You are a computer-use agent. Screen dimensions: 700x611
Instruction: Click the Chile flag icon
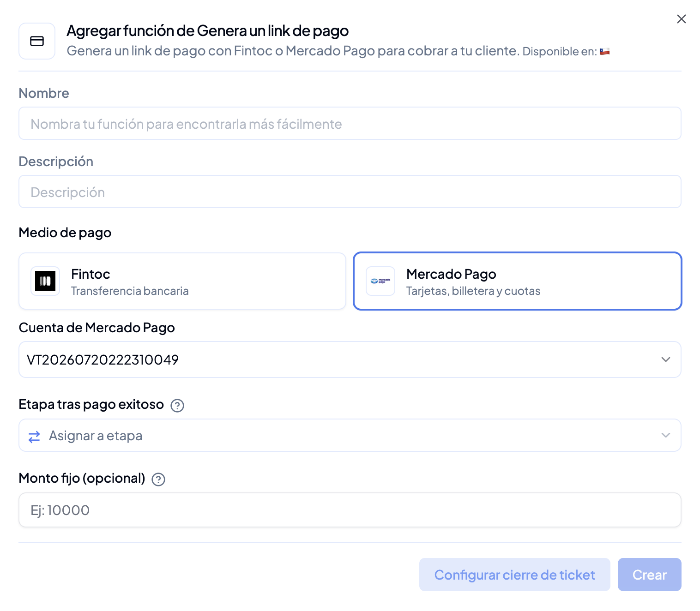point(604,52)
